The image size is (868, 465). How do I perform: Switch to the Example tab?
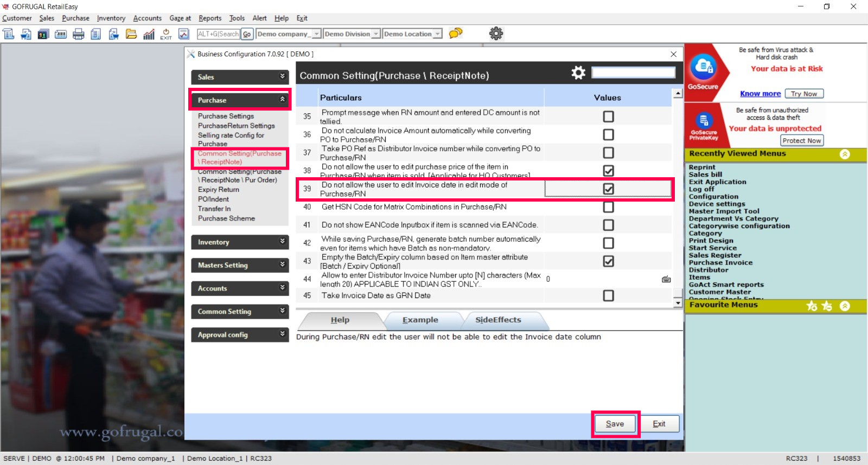coord(420,320)
